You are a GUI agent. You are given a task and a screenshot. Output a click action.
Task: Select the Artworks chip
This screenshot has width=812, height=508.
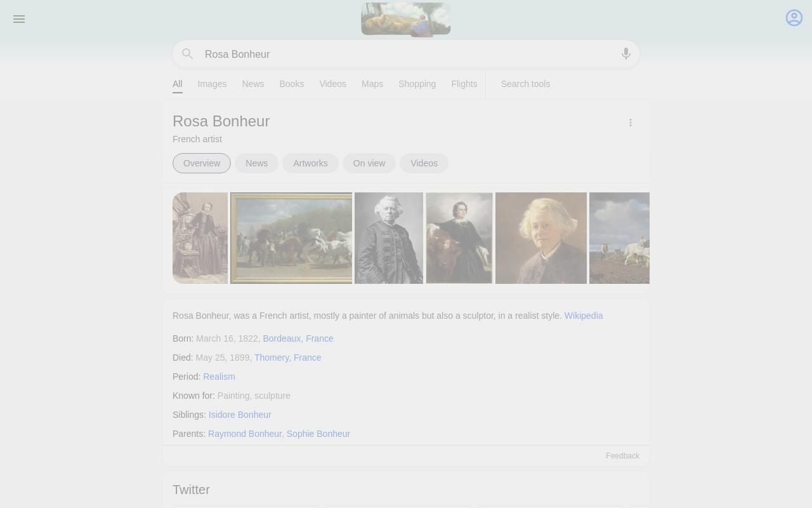coord(310,163)
